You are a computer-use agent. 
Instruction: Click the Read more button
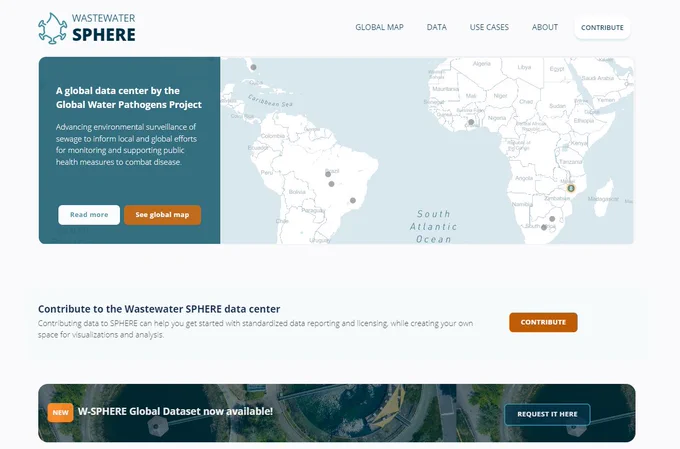tap(89, 215)
